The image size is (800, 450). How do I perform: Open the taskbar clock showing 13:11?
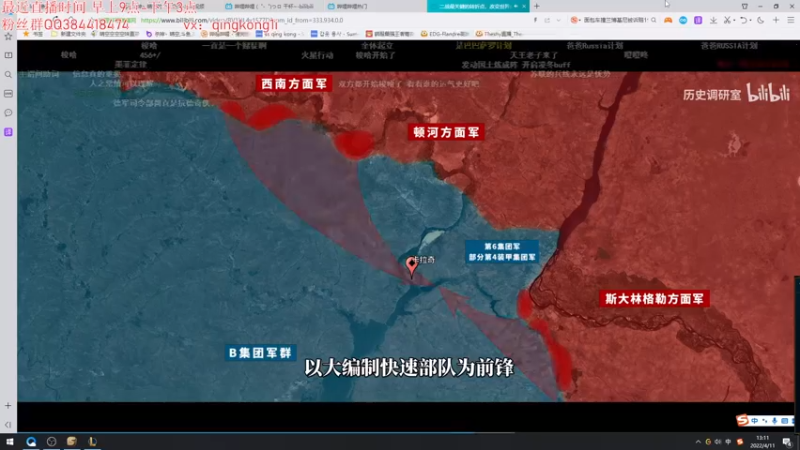[762, 442]
